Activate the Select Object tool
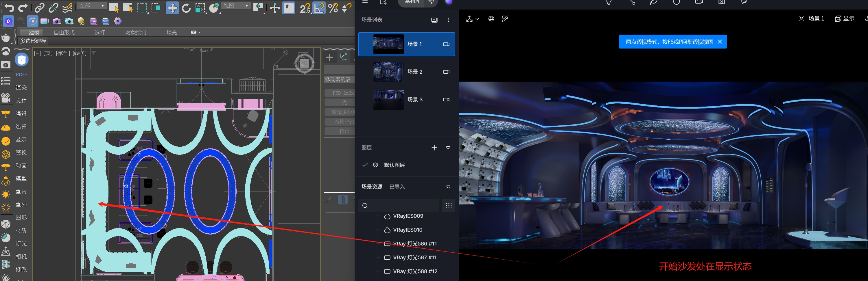This screenshot has width=868, height=281. (114, 8)
